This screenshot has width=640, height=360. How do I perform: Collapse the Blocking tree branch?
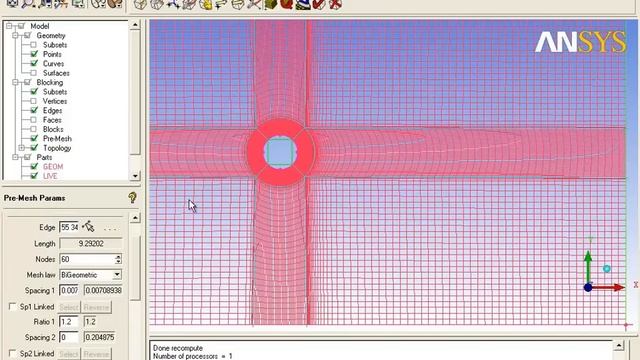pyautogui.click(x=15, y=82)
